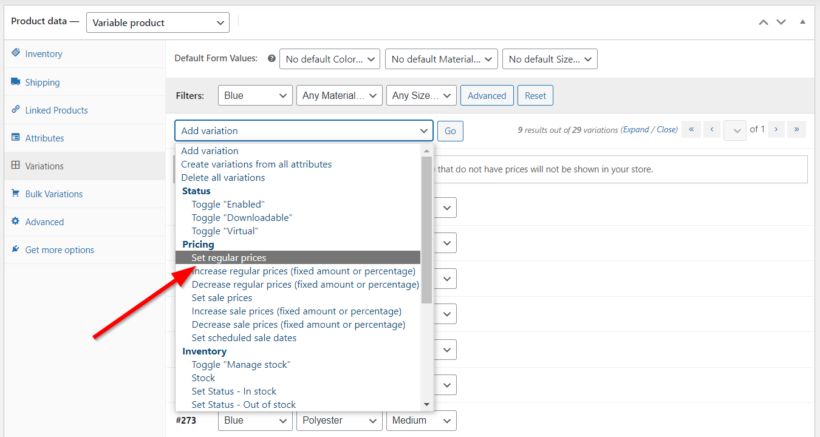The height and width of the screenshot is (437, 820).
Task: Click the Advanced gear icon
Action: (16, 221)
